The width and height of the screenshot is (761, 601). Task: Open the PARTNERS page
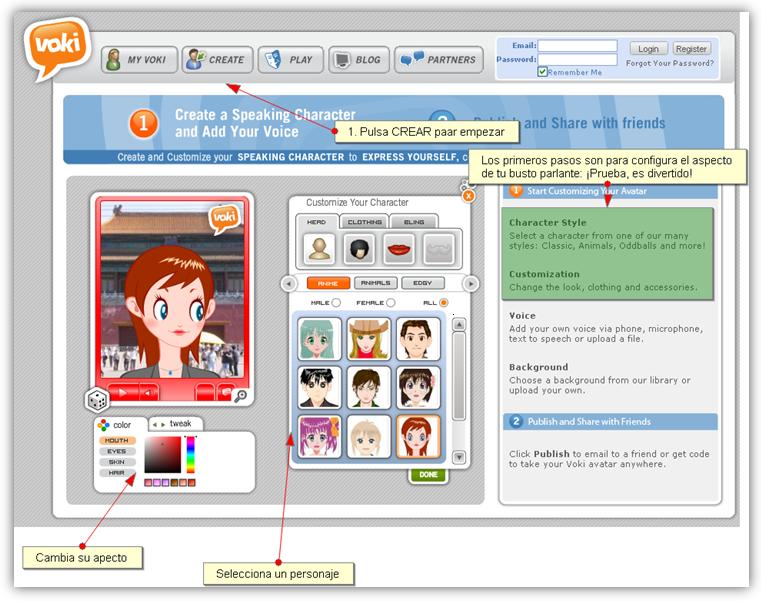439,60
